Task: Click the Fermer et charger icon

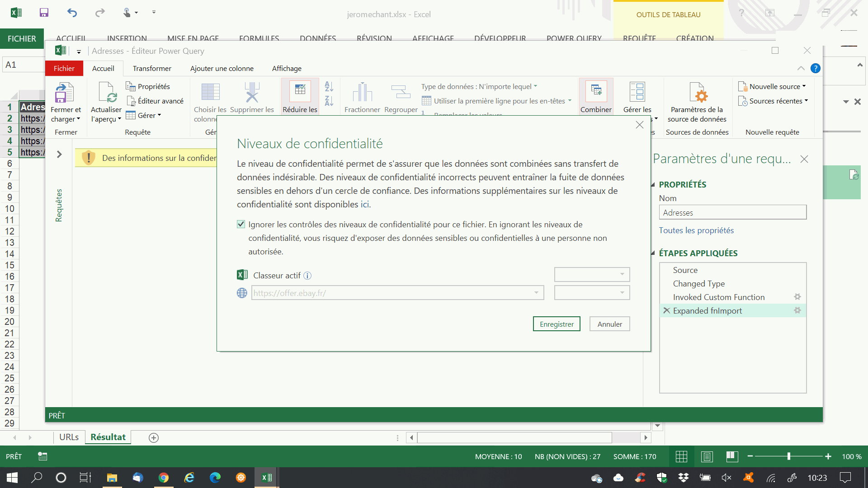Action: 65,93
